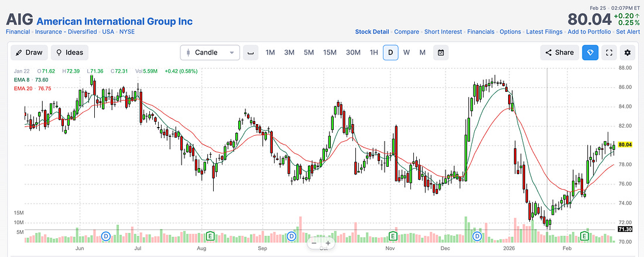Zoom in chart with plus button
This screenshot has height=257, width=644.
pyautogui.click(x=328, y=243)
